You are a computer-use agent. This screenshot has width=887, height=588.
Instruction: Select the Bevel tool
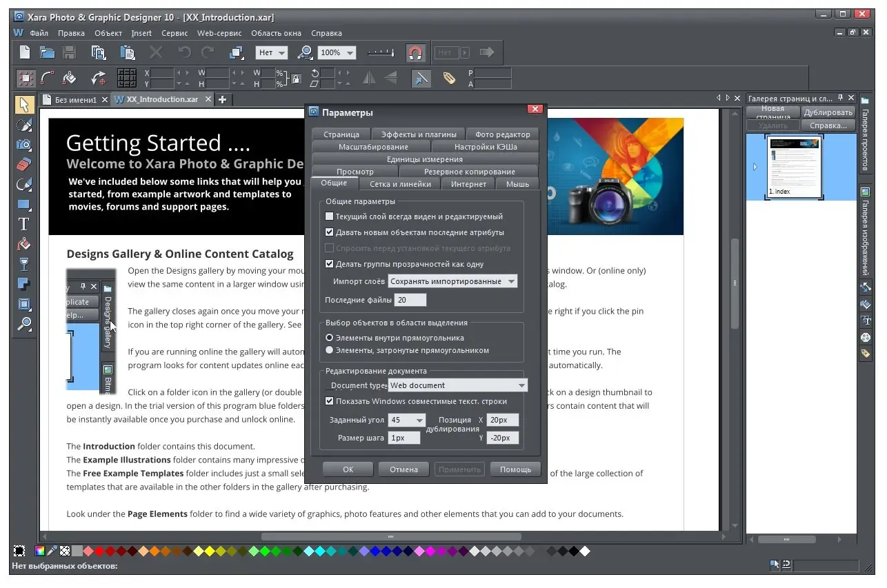(x=24, y=304)
